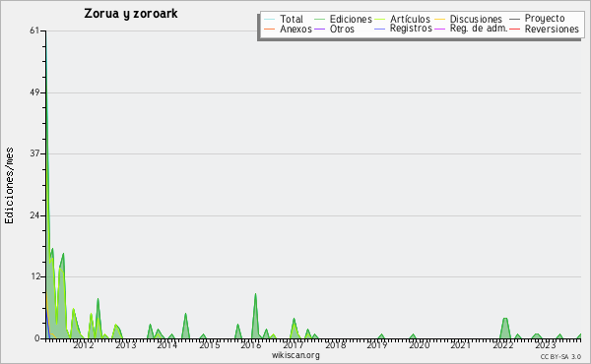Click the 2016 edit spike peak
The height and width of the screenshot is (364, 591).
(255, 294)
